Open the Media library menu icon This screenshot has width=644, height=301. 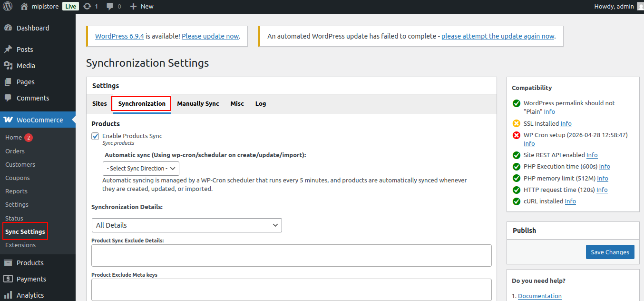pos(8,66)
